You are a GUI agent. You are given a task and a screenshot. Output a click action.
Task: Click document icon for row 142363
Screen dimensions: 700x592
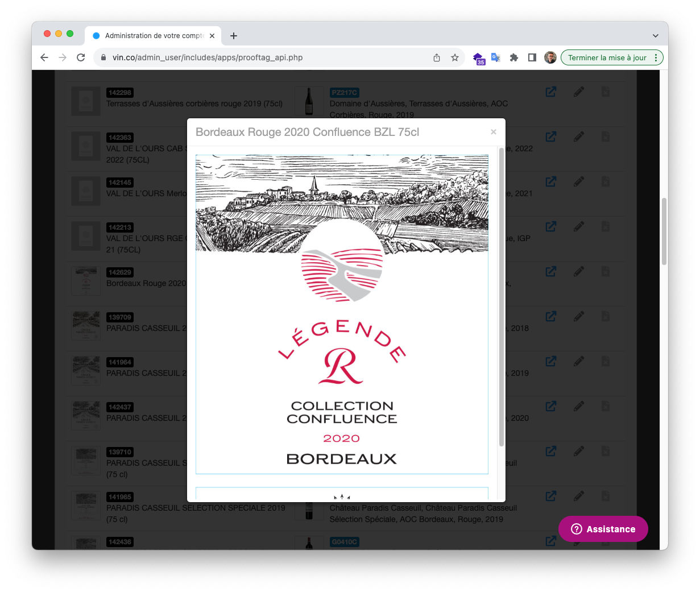point(606,136)
